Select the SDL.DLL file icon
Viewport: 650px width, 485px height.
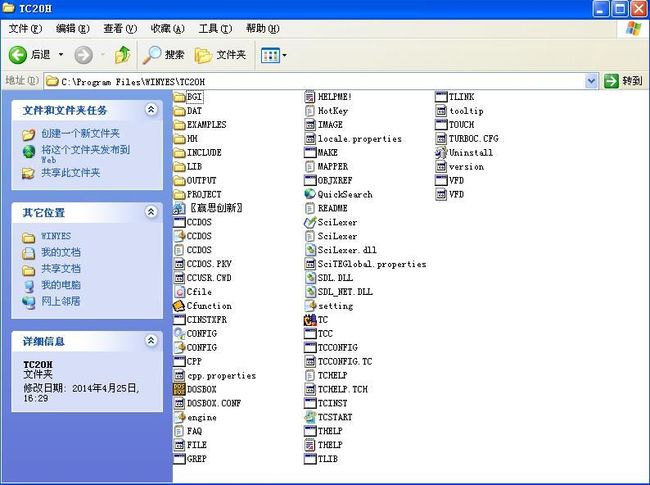click(310, 278)
